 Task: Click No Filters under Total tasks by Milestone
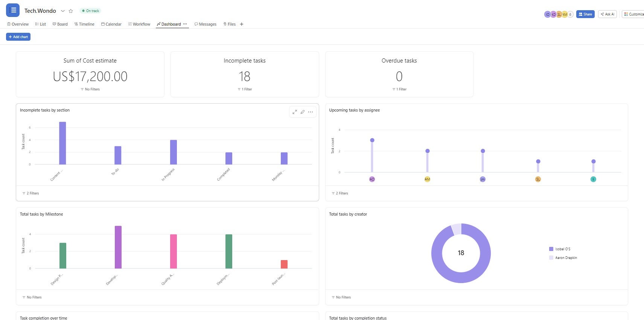32,297
